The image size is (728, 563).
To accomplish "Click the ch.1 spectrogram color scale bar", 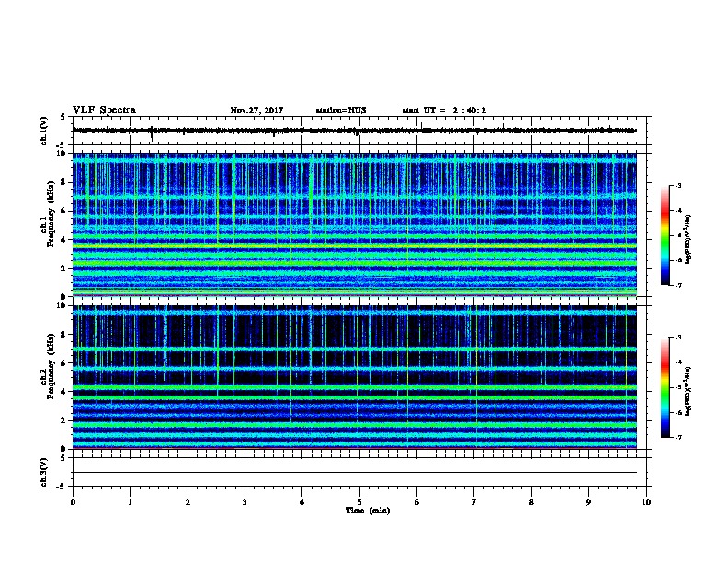I will [x=665, y=236].
